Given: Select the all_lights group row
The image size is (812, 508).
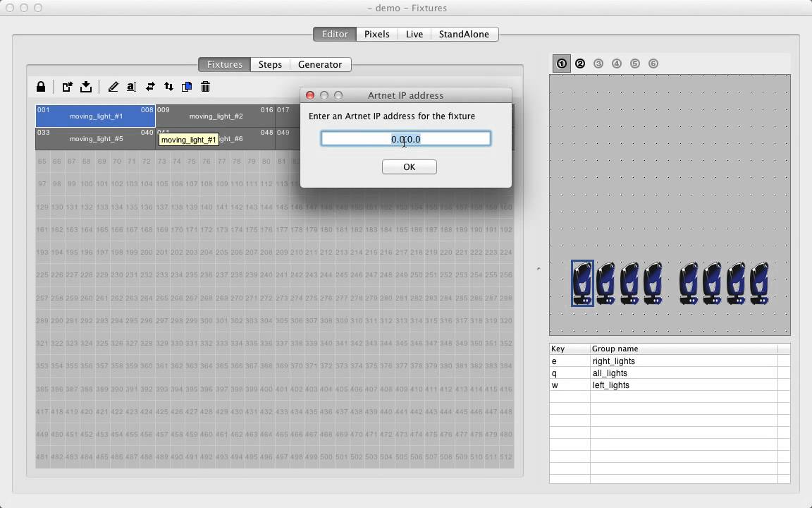Looking at the screenshot, I should pyautogui.click(x=670, y=373).
